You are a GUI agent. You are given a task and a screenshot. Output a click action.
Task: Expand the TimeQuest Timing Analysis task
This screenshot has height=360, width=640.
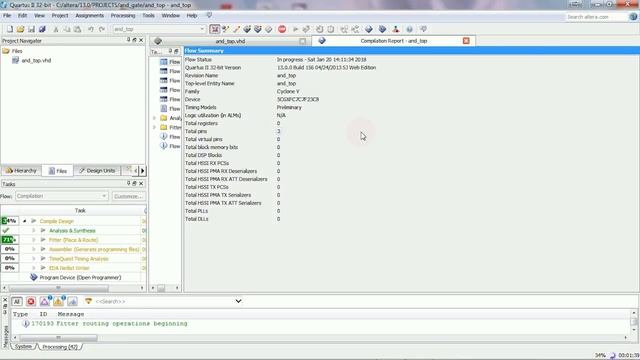34,258
